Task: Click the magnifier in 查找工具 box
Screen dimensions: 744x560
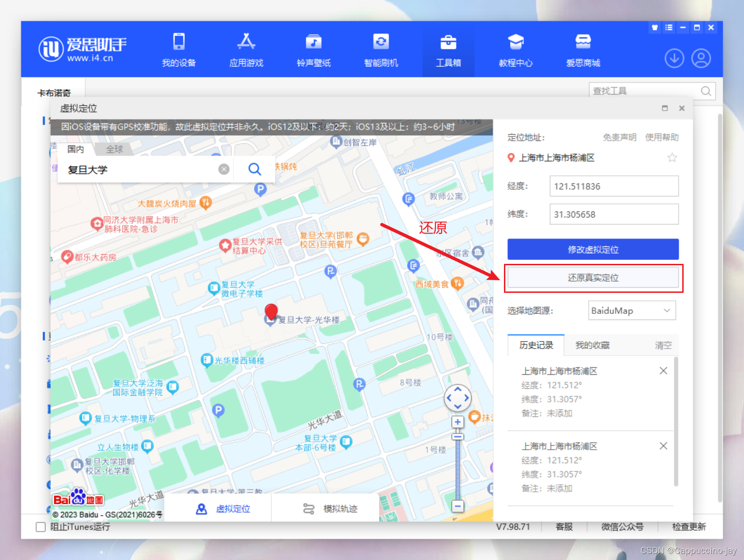Action: pos(706,91)
